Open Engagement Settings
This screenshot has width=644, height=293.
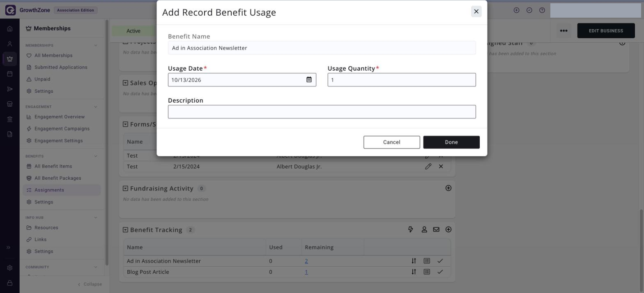pyautogui.click(x=58, y=141)
